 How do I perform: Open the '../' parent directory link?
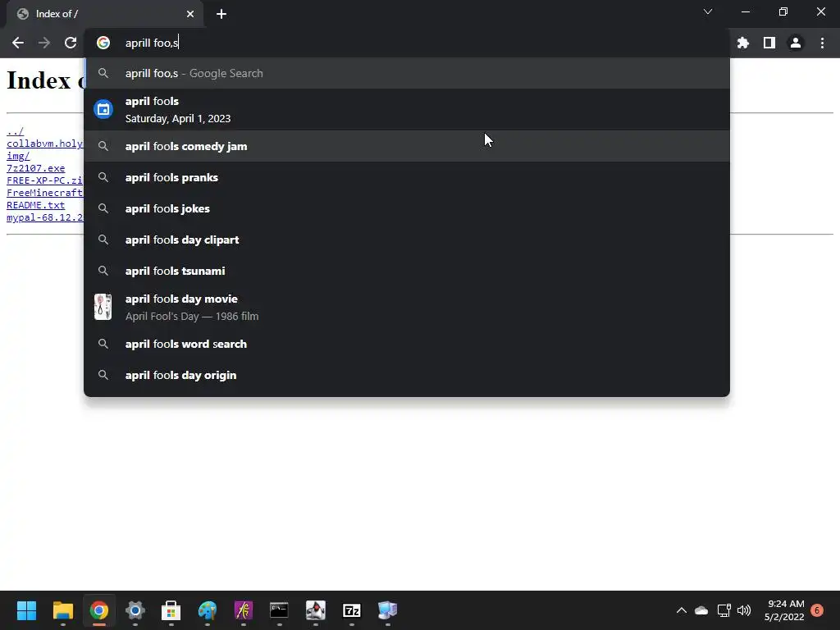click(x=15, y=131)
